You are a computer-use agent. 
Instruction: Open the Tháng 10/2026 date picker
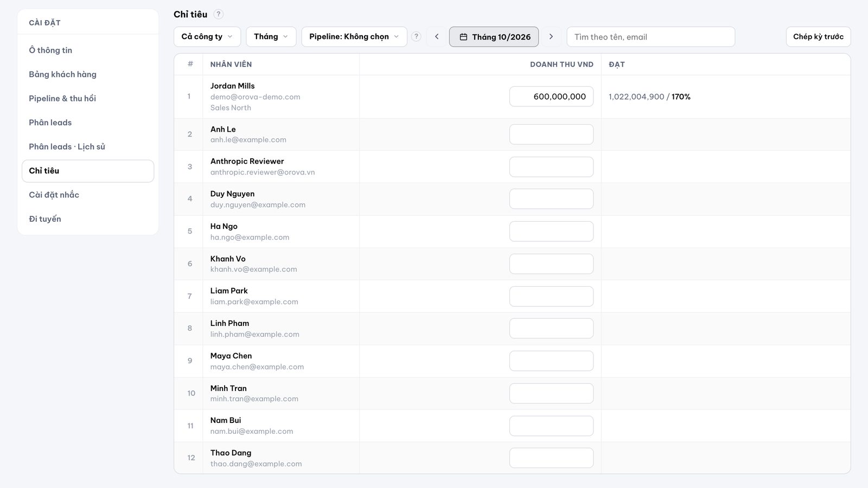(x=494, y=36)
